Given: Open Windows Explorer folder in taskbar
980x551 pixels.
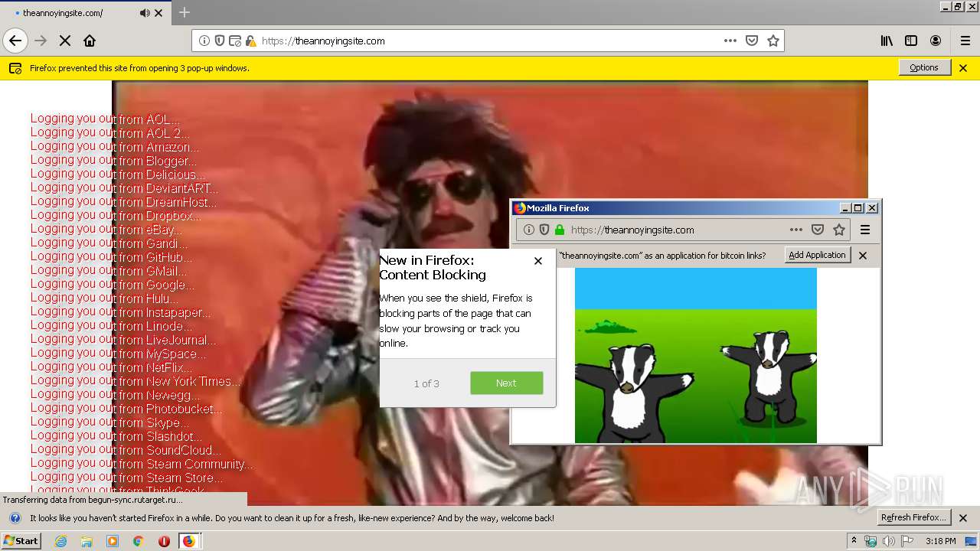Looking at the screenshot, I should [x=87, y=541].
